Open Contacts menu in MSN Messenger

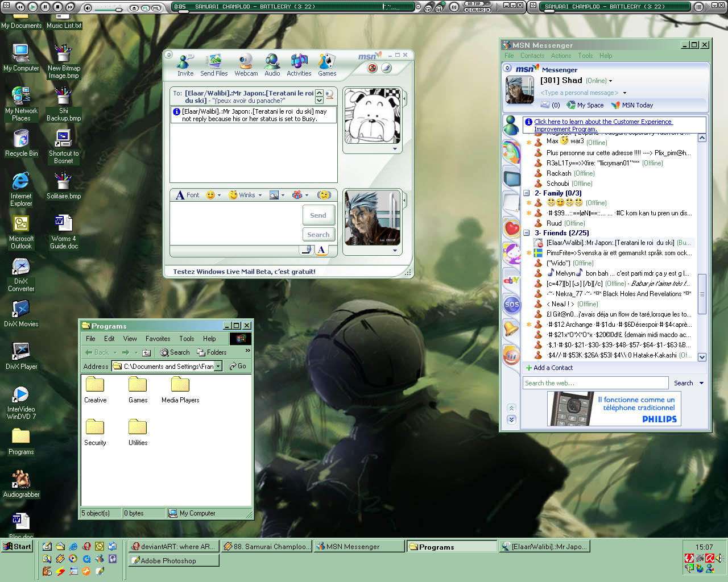(x=532, y=56)
